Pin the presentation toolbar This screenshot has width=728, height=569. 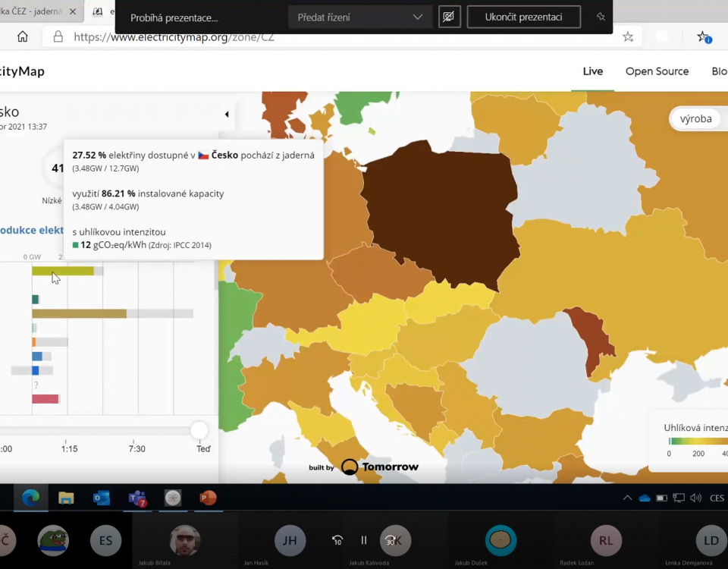[x=601, y=17]
